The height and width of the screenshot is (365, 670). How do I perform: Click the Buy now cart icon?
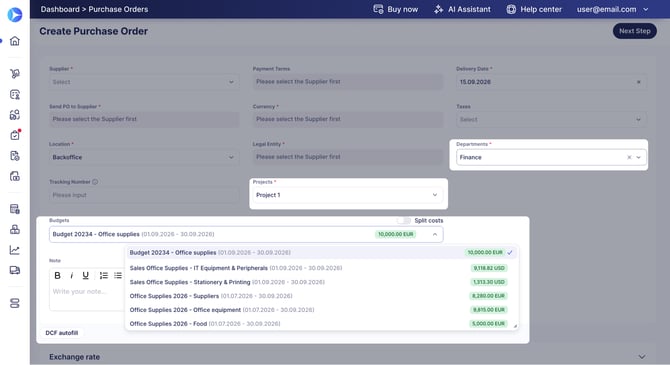point(378,9)
